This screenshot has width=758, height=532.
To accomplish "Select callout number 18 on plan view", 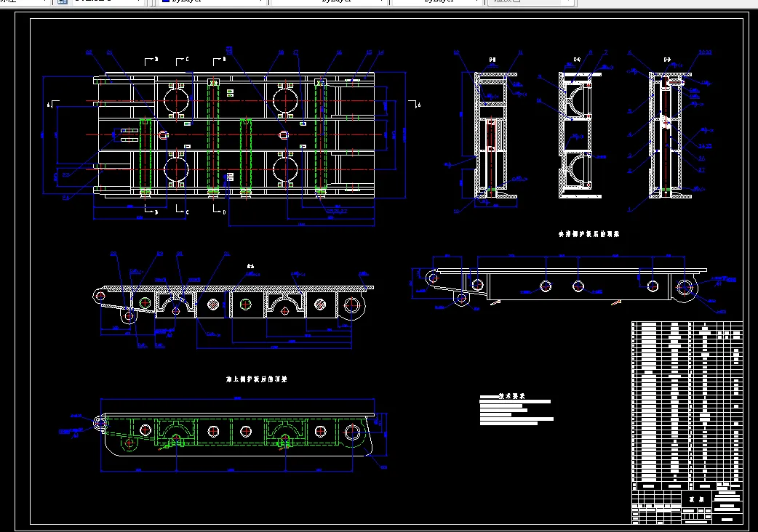I will tap(281, 52).
